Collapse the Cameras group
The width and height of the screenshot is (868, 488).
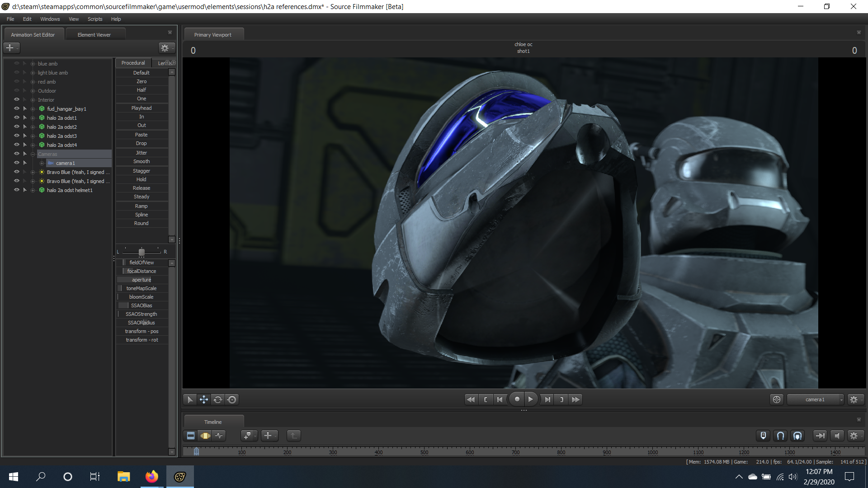point(33,154)
